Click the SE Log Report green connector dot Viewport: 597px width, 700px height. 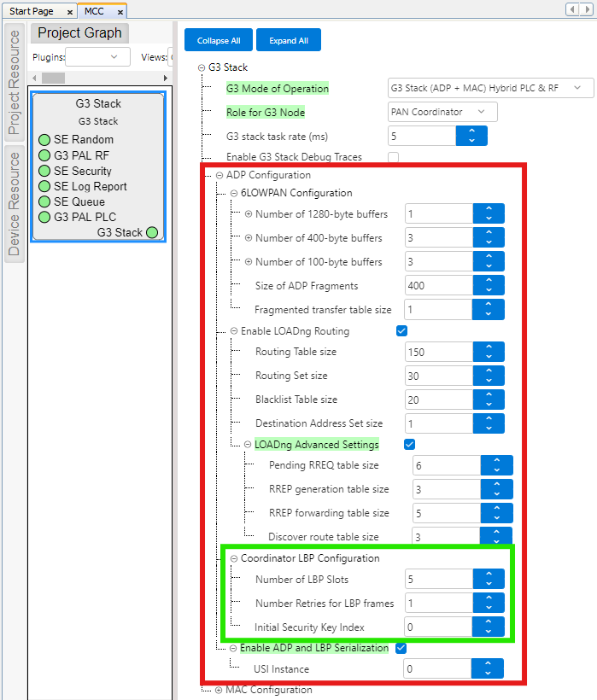pos(44,186)
